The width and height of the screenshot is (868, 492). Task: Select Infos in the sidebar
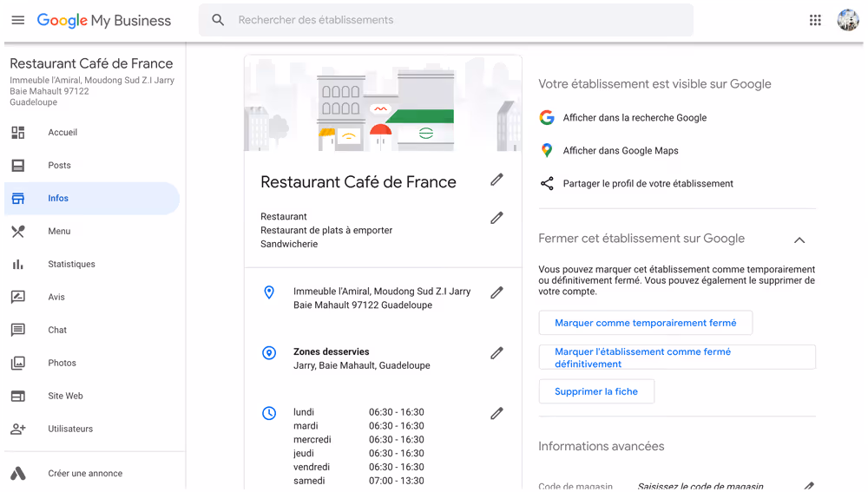pyautogui.click(x=92, y=198)
